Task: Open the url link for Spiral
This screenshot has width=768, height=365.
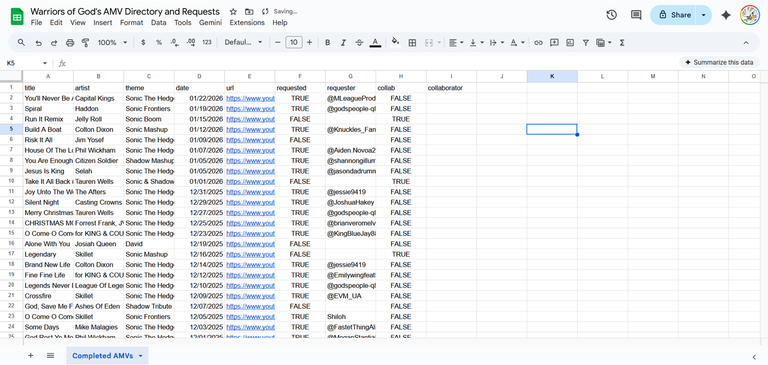Action: [250, 109]
